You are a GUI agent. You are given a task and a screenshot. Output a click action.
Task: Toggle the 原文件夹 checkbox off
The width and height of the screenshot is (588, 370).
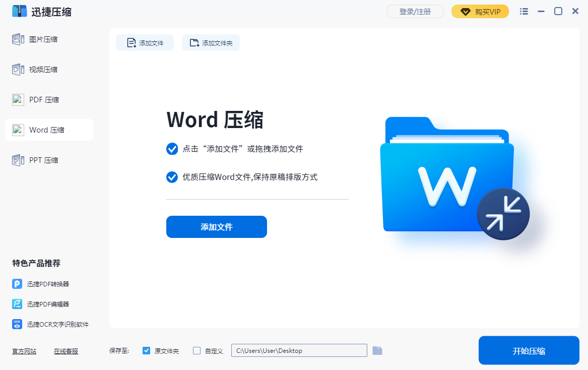(146, 350)
